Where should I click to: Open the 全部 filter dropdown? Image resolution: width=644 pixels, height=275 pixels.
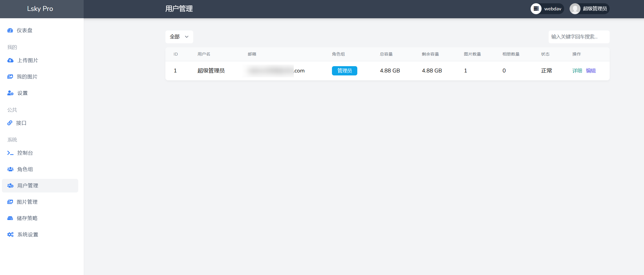pyautogui.click(x=179, y=37)
